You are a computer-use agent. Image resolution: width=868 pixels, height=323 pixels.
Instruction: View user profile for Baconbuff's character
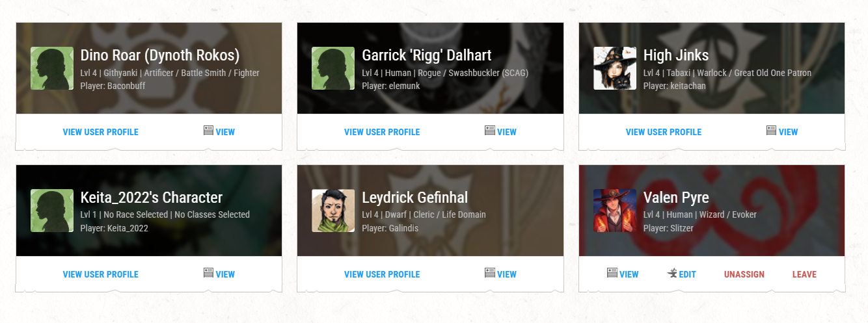click(x=101, y=132)
